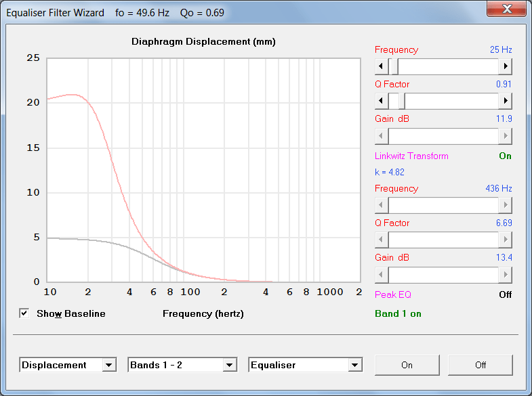Image resolution: width=532 pixels, height=396 pixels.
Task: Click the Peak EQ Gain dB slider track
Action: (443, 274)
